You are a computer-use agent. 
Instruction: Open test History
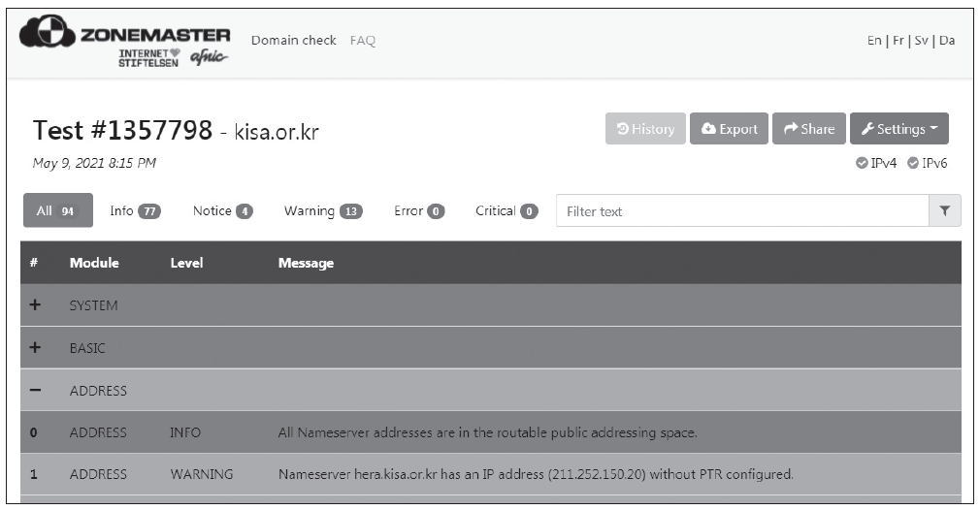click(645, 129)
